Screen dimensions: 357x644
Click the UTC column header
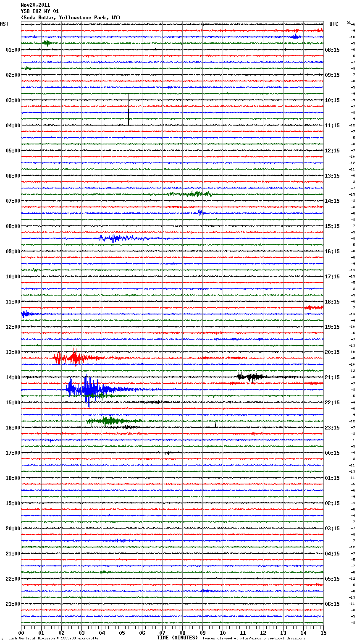(x=333, y=24)
